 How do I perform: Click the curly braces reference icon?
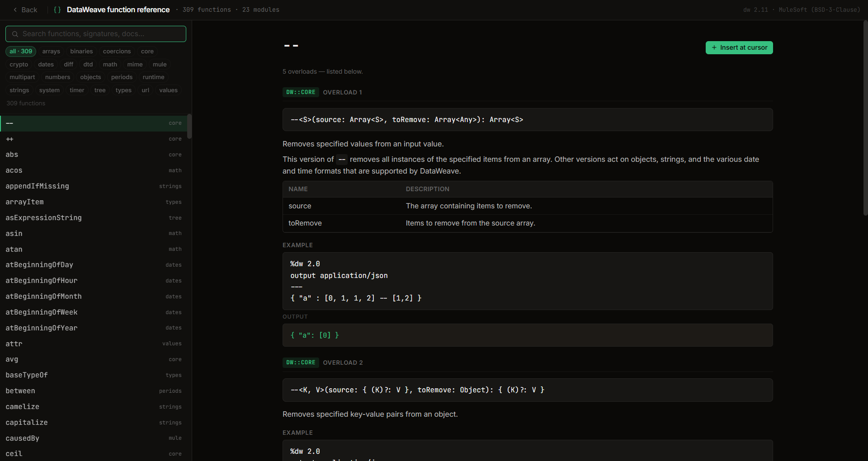57,9
